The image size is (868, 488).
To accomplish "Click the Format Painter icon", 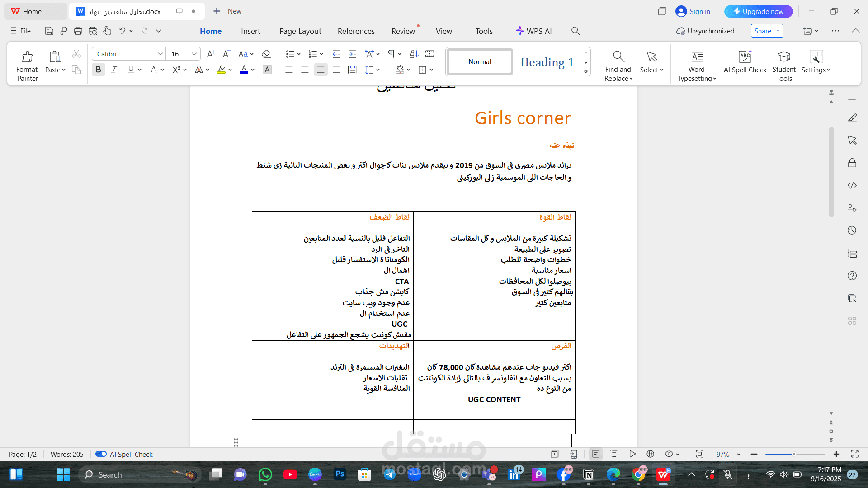I will [27, 56].
